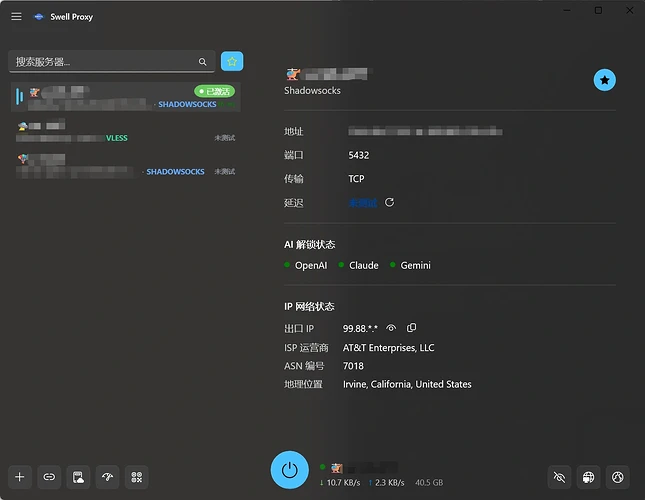Click the plus button to add a server
Screen dimensions: 645x500
click(20, 477)
